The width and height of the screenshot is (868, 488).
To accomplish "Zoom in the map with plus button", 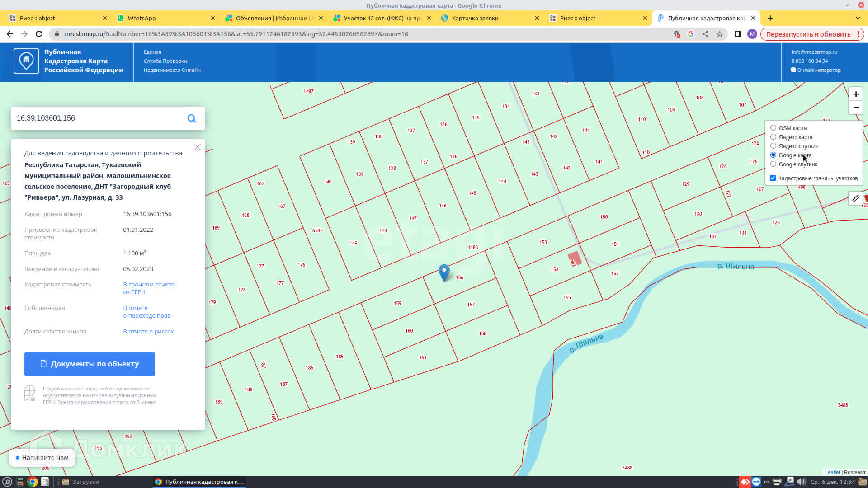I will pyautogui.click(x=856, y=94).
